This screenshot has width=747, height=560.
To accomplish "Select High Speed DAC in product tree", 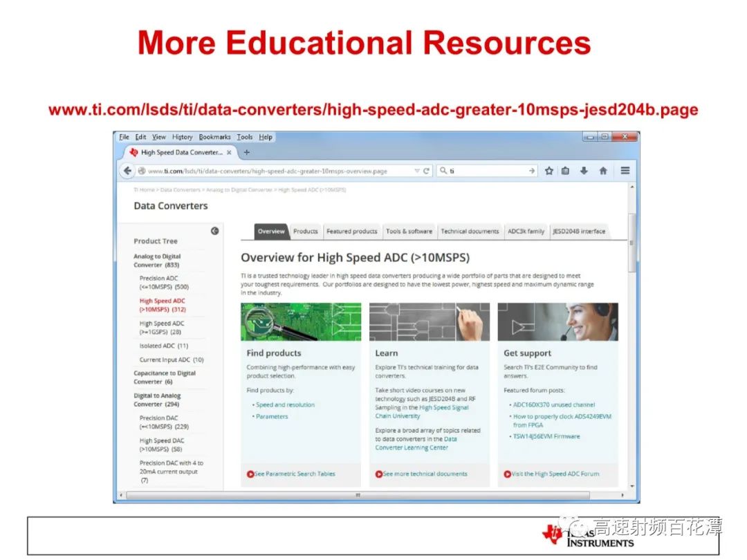I will (161, 445).
